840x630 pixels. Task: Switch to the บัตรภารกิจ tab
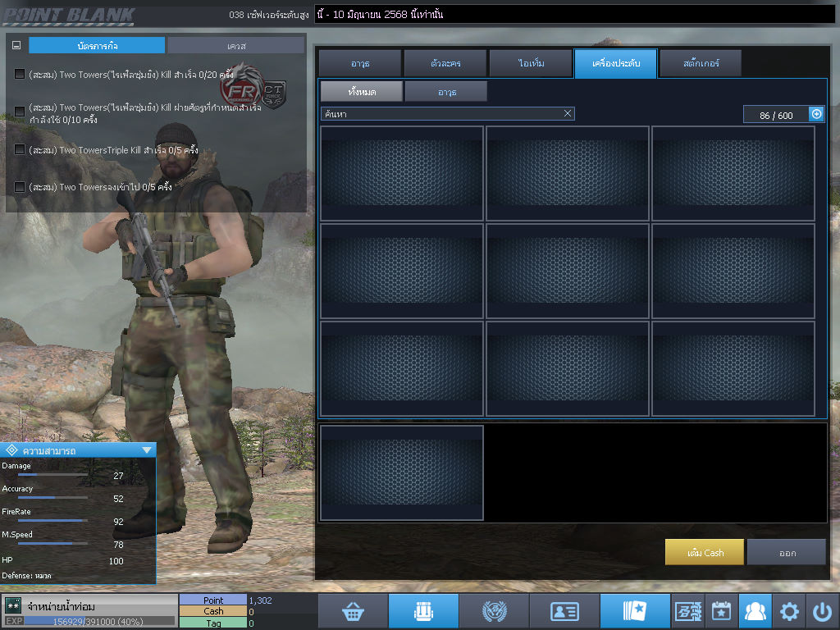click(97, 46)
